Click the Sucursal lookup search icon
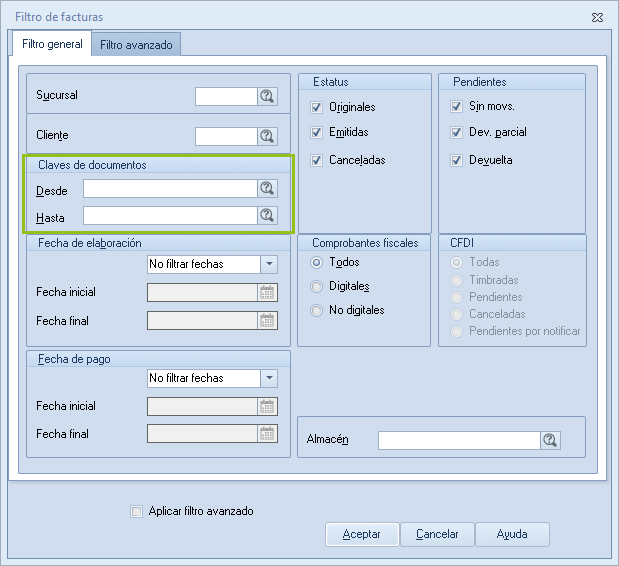Image resolution: width=619 pixels, height=566 pixels. pyautogui.click(x=267, y=96)
